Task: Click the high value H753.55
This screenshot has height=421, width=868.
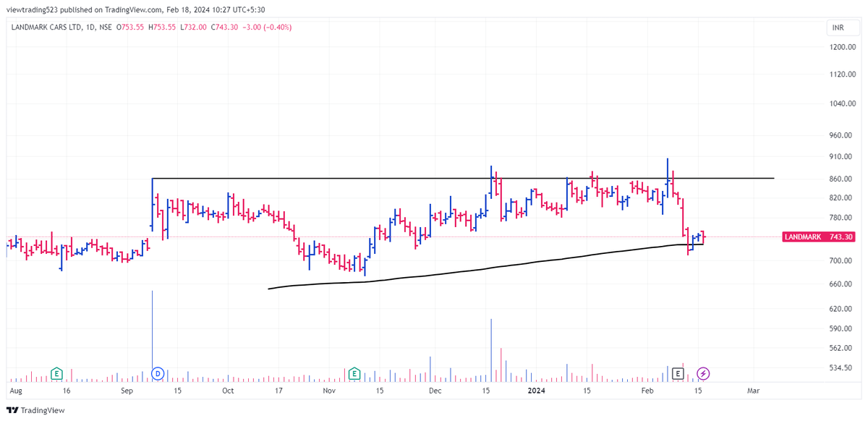Action: click(163, 27)
